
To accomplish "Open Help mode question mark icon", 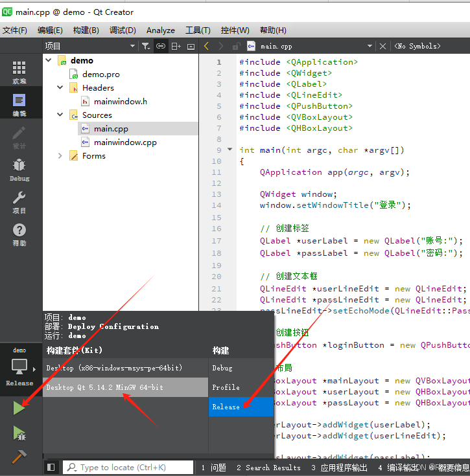I will (19, 230).
